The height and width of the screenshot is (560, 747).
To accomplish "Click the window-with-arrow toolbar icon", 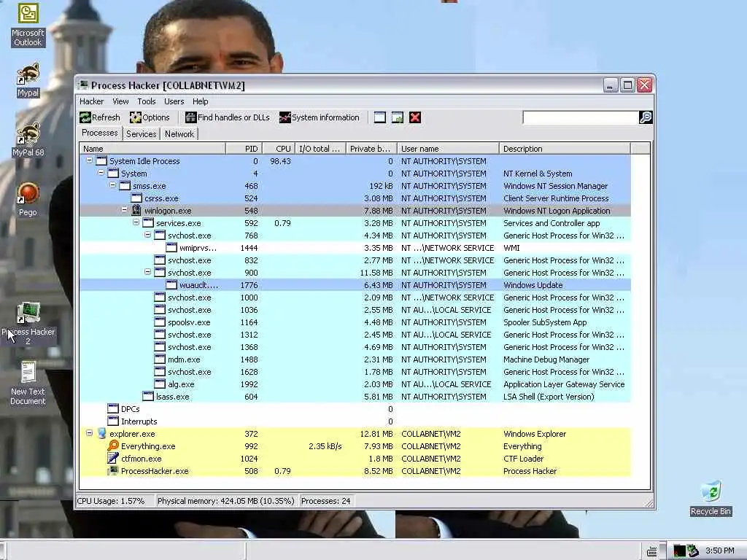I will point(398,117).
